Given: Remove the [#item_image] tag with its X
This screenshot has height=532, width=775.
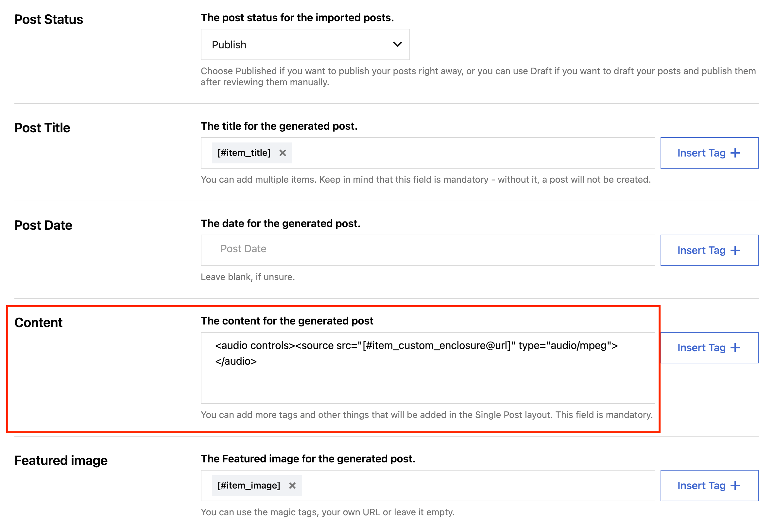Looking at the screenshot, I should pyautogui.click(x=292, y=486).
